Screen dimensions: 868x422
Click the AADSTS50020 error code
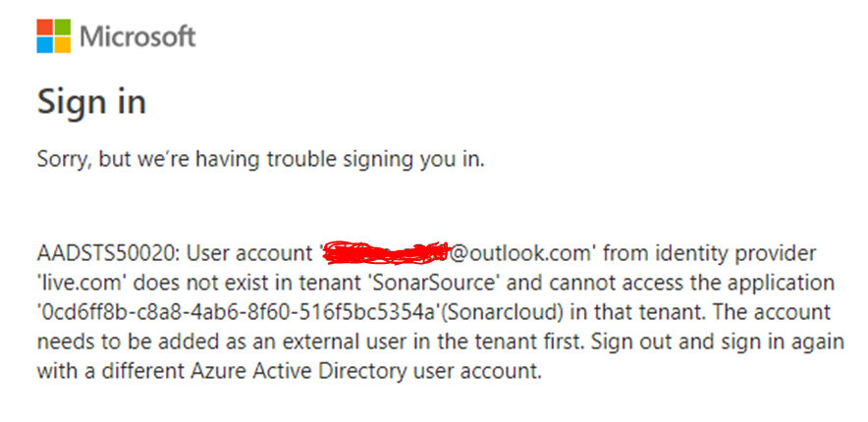click(106, 254)
